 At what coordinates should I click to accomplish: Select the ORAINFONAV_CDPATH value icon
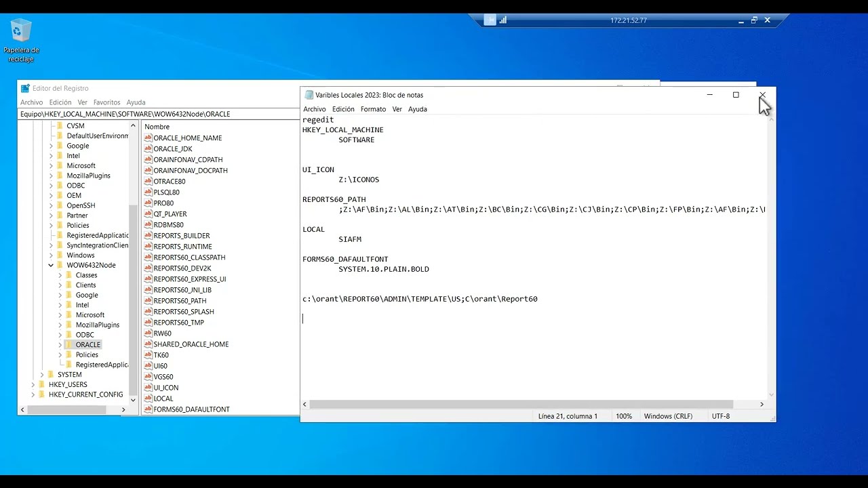pyautogui.click(x=148, y=159)
